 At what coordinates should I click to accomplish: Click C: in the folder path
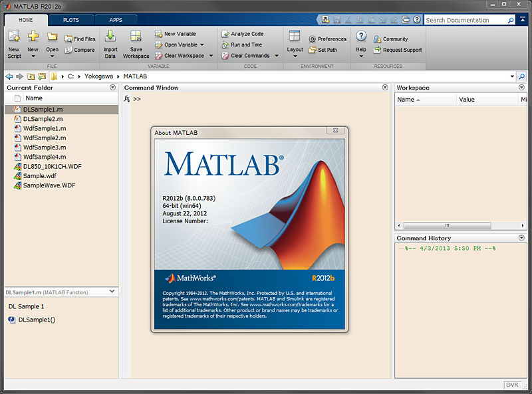71,76
